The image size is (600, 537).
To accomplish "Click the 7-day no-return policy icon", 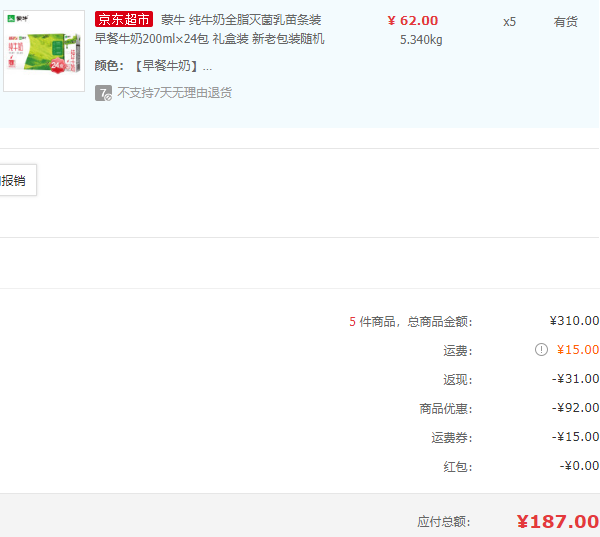I will coord(103,93).
